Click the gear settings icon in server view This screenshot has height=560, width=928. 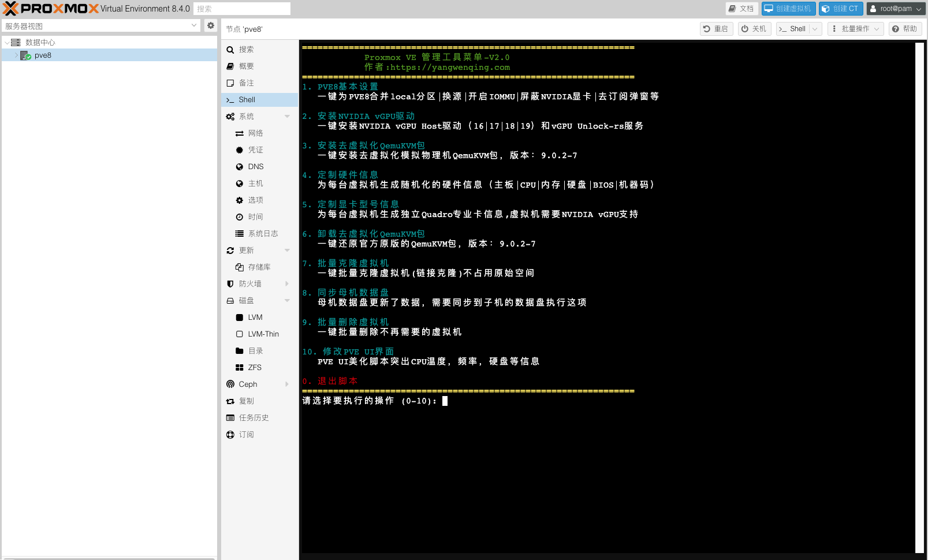click(211, 25)
